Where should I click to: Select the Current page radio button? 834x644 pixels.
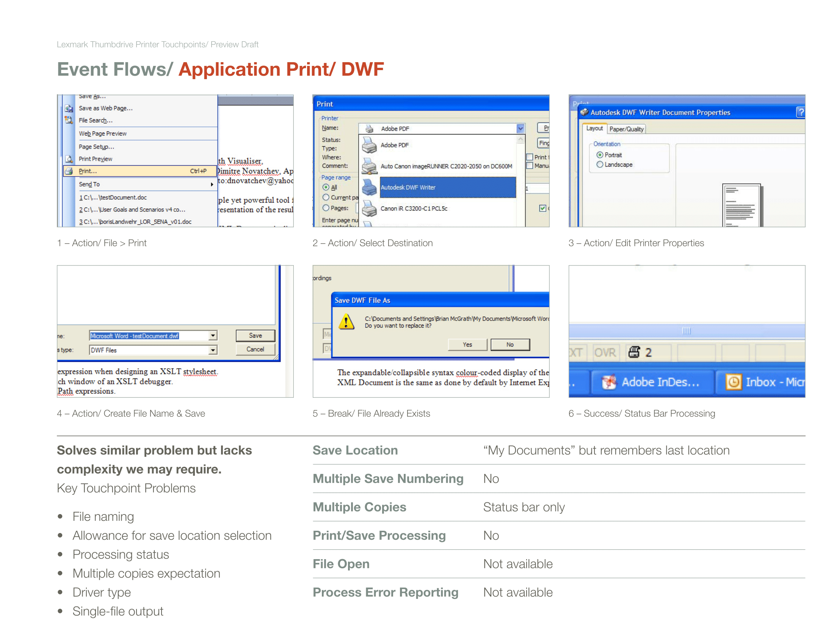(326, 197)
